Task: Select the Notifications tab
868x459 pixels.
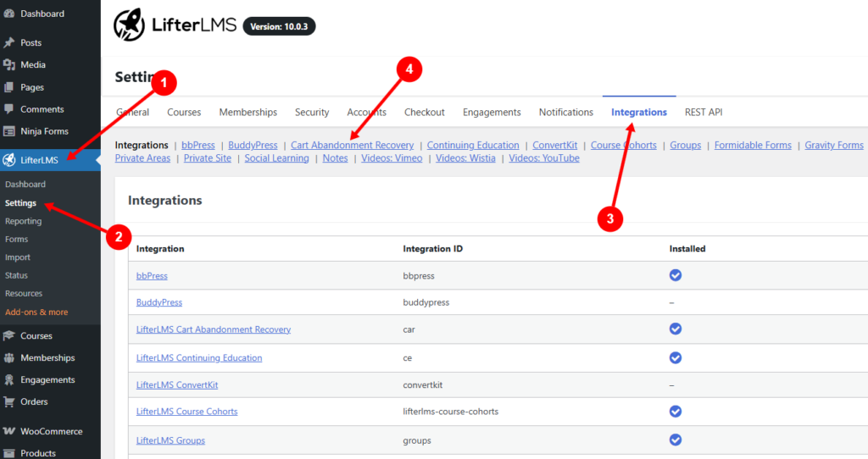Action: [565, 113]
